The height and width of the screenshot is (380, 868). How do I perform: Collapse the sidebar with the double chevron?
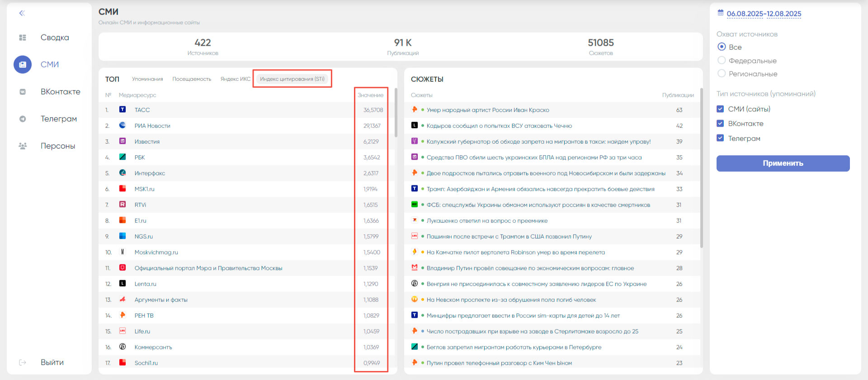[x=22, y=13]
